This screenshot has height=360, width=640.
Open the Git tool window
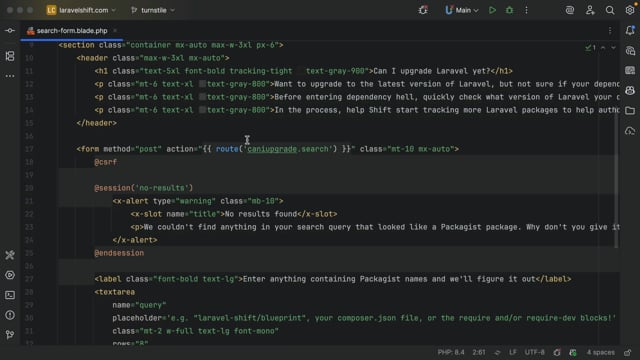10,335
